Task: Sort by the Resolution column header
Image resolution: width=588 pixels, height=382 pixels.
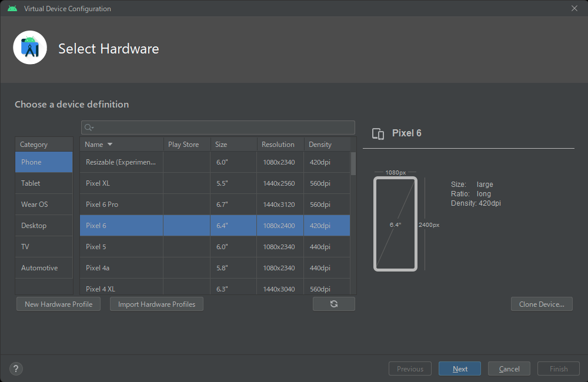Action: [280, 145]
